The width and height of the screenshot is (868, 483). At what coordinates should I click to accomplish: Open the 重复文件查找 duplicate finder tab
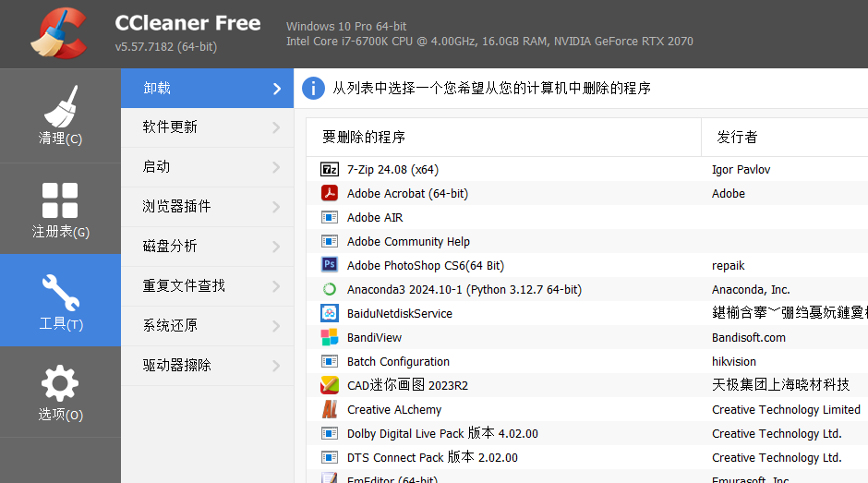tap(207, 286)
